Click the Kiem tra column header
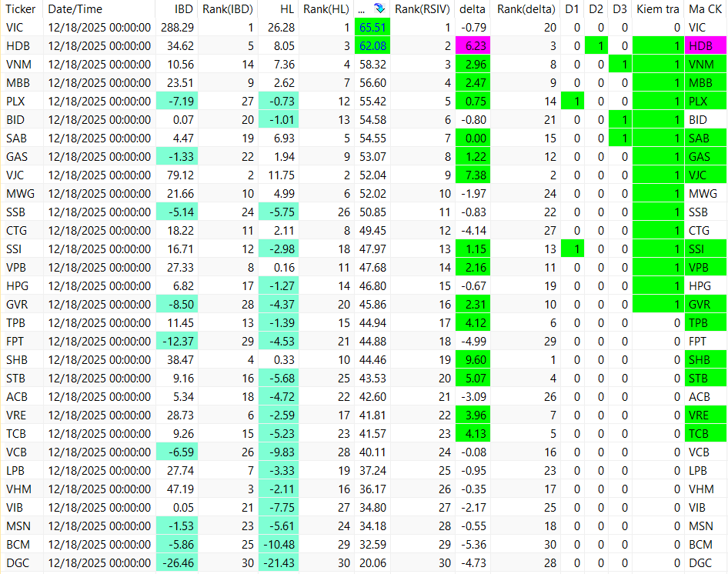Screen dimensions: 728x574 point(658,8)
